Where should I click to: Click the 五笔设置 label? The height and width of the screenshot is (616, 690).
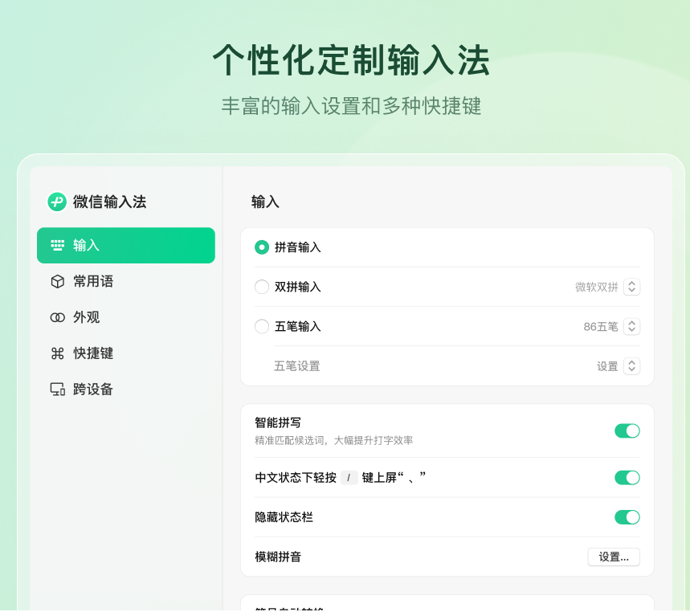[x=297, y=366]
